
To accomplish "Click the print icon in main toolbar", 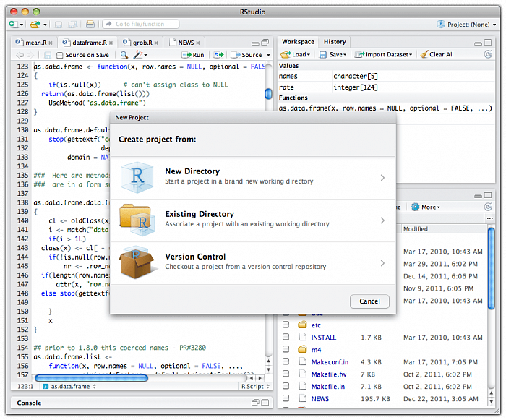I will tap(90, 24).
